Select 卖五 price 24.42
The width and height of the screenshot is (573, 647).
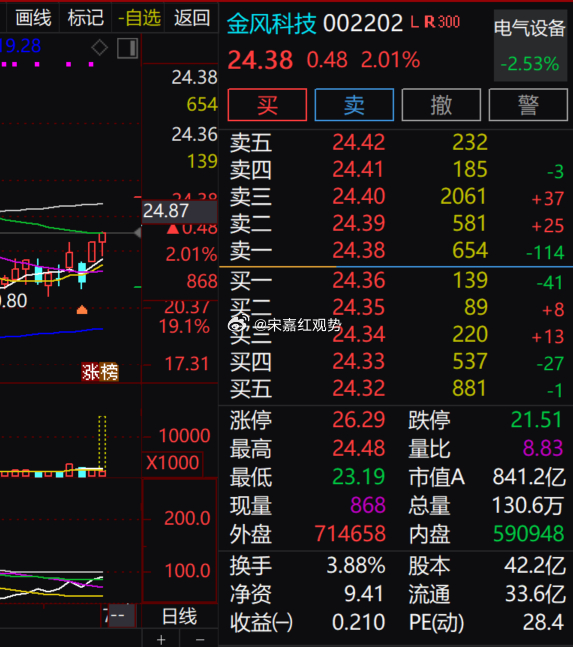358,142
